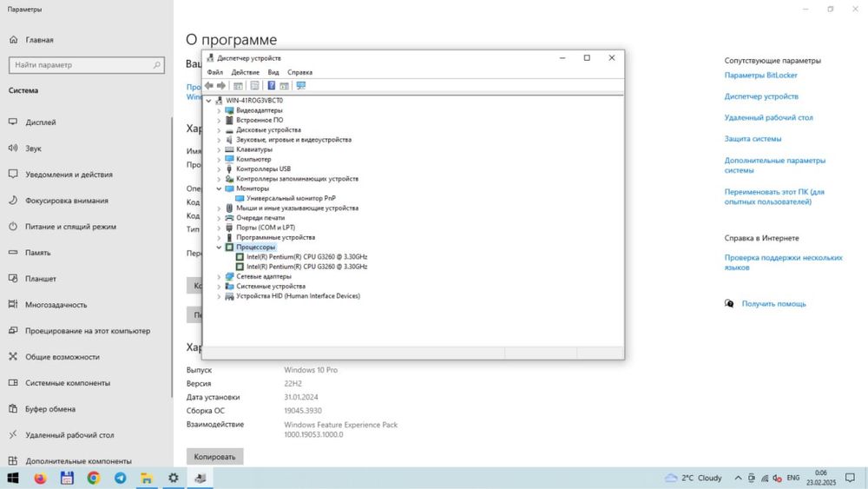This screenshot has height=489, width=868.
Task: Select the Системные устройства icon
Action: click(229, 287)
